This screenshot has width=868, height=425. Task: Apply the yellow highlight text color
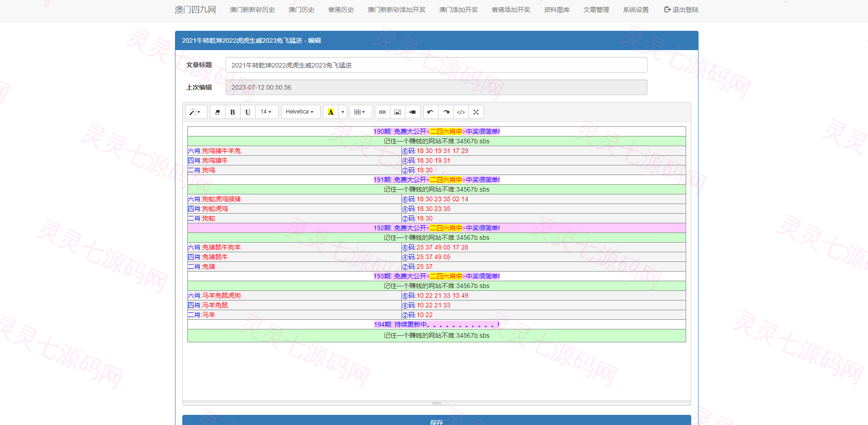331,112
